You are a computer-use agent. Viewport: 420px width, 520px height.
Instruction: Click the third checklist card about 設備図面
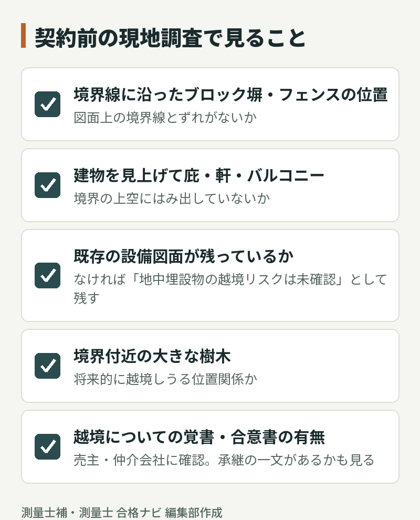pyautogui.click(x=210, y=276)
